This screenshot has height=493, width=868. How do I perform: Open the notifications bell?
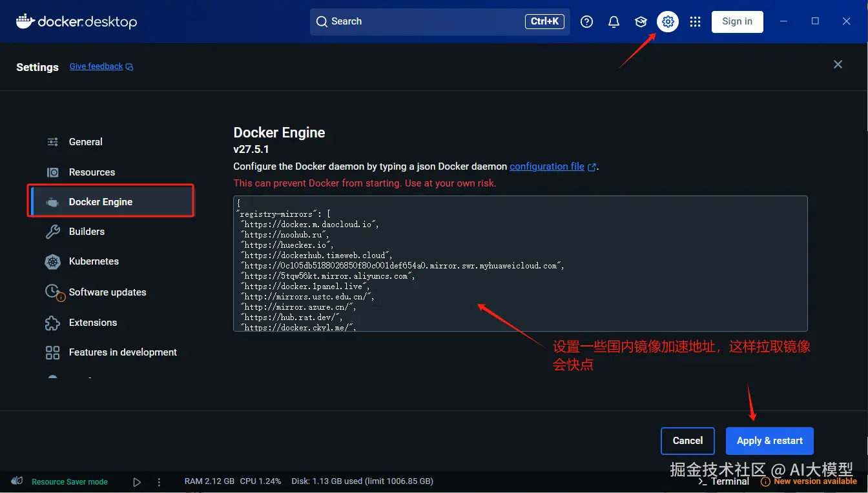click(614, 21)
